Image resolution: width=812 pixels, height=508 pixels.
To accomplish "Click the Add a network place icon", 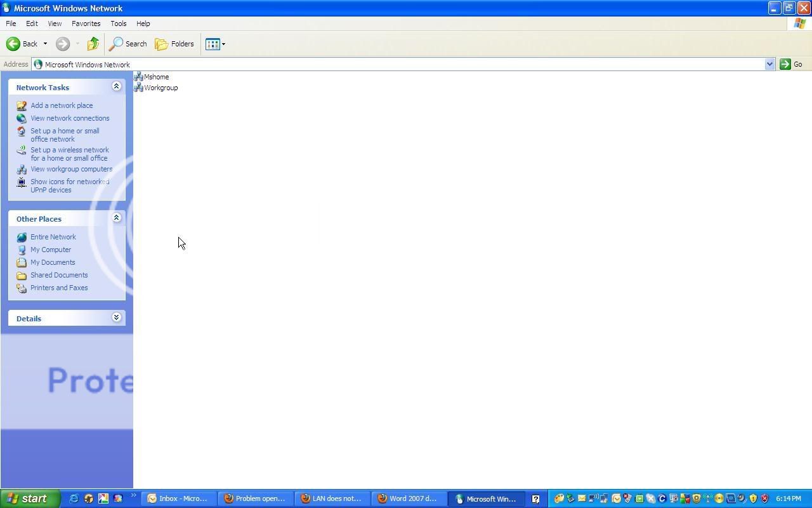I will 22,105.
